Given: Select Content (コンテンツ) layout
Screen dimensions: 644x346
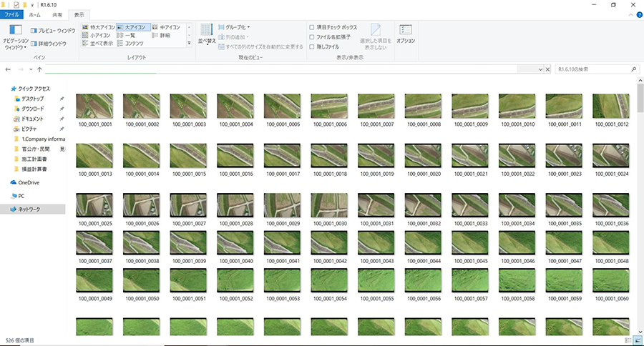Looking at the screenshot, I should coord(130,43).
